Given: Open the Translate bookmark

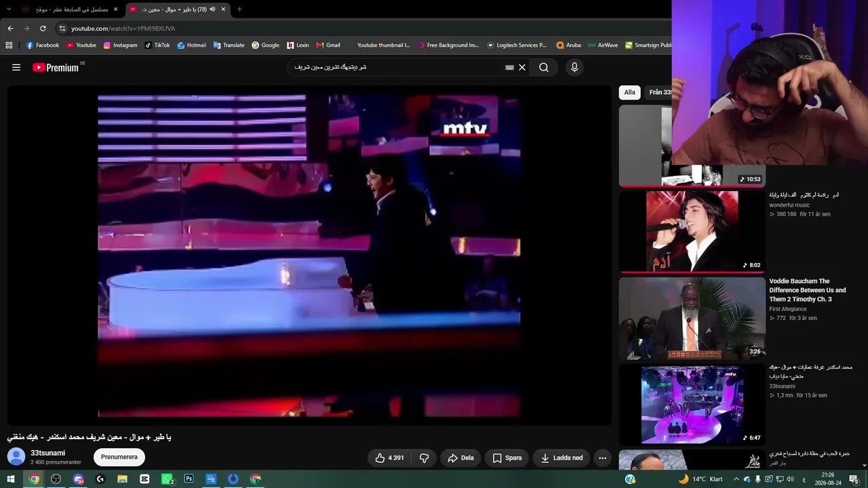Looking at the screenshot, I should point(229,45).
